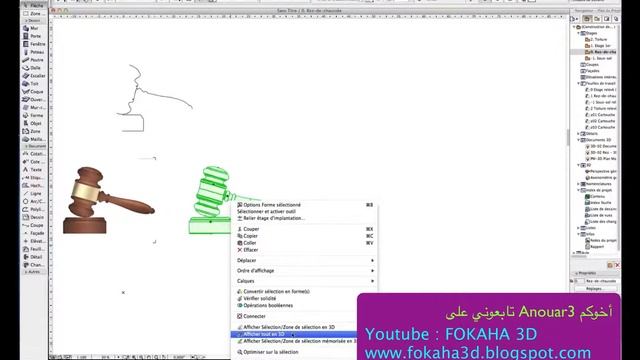Select the Flèche arrow tool
The image size is (640, 360).
pos(34,5)
